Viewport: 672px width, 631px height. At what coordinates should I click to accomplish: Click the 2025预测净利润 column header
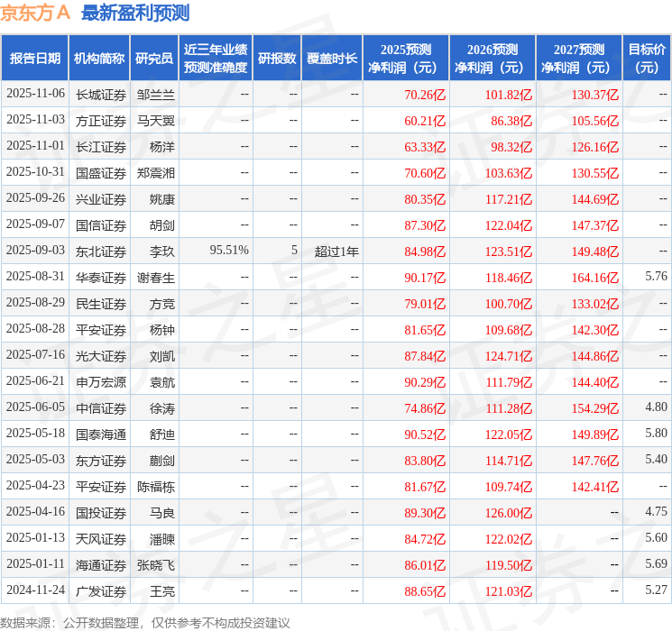(405, 58)
